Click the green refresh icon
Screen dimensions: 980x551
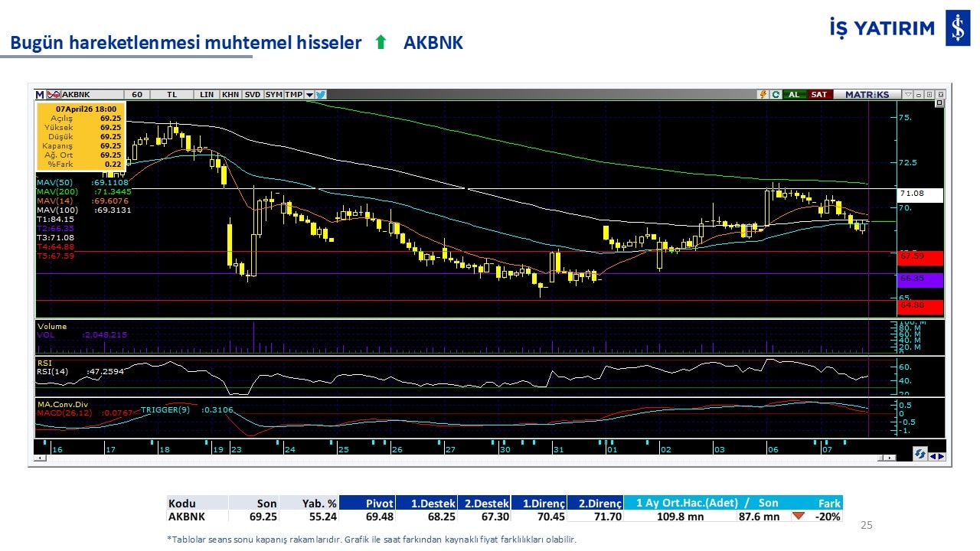(776, 95)
